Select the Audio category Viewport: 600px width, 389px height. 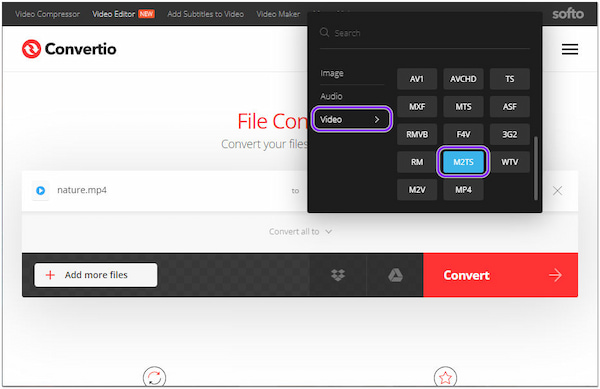(x=331, y=96)
